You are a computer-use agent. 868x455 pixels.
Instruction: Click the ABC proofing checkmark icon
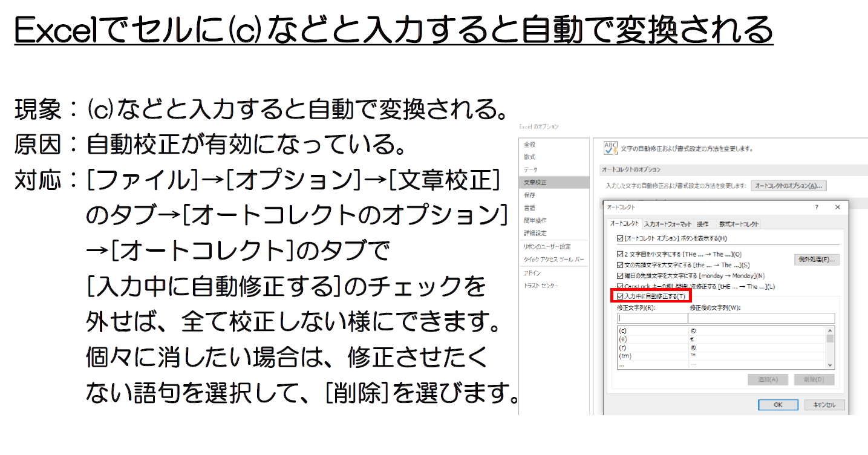point(611,149)
